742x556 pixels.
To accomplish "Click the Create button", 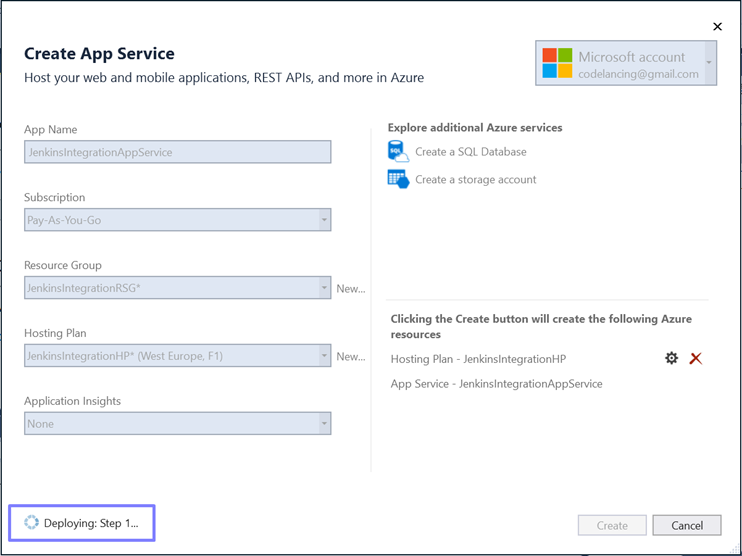I will [612, 525].
